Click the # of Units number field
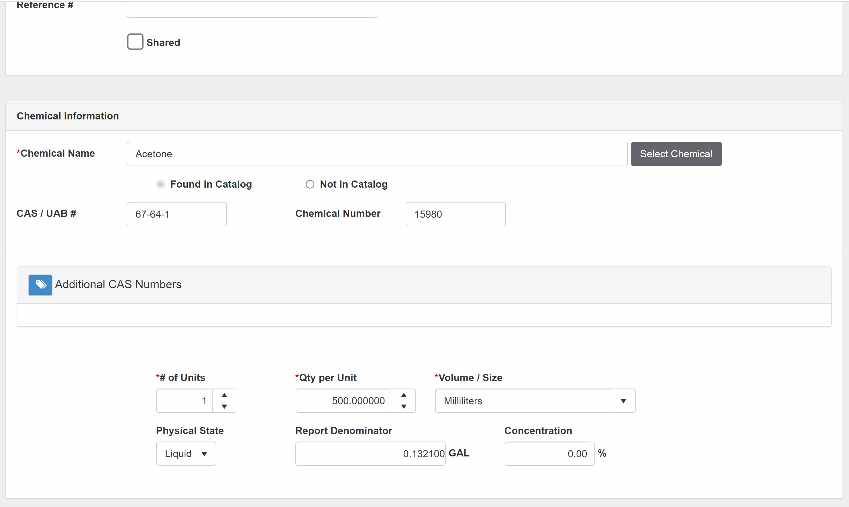Image resolution: width=849 pixels, height=507 pixels. click(x=185, y=401)
